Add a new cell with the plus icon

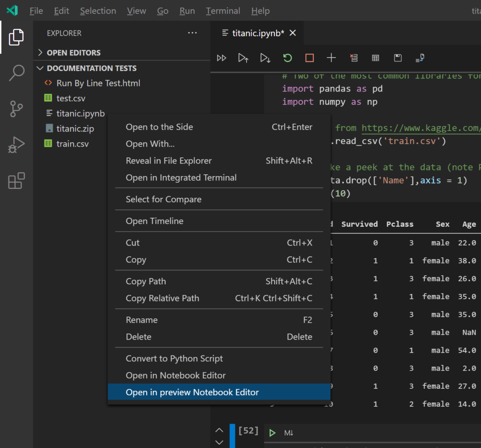coord(331,58)
